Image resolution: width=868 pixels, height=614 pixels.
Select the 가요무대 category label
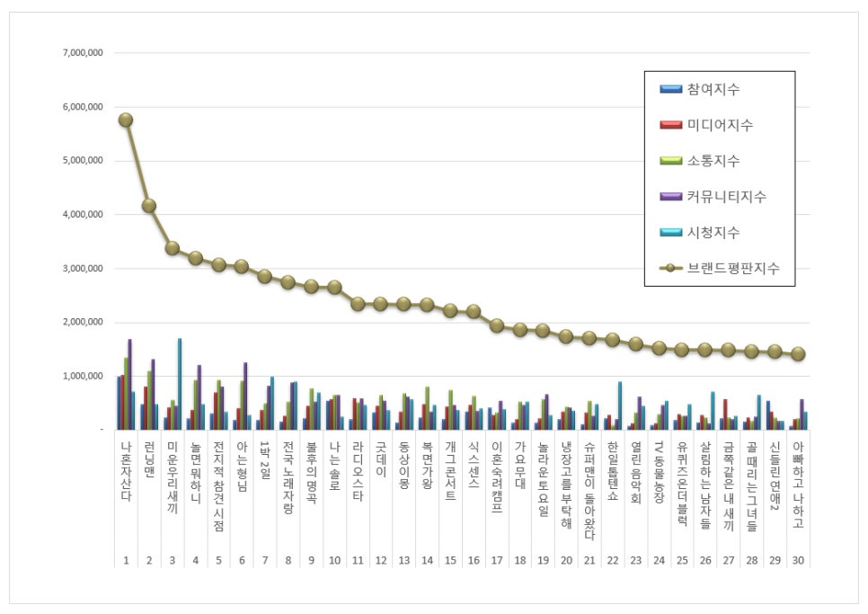[519, 465]
